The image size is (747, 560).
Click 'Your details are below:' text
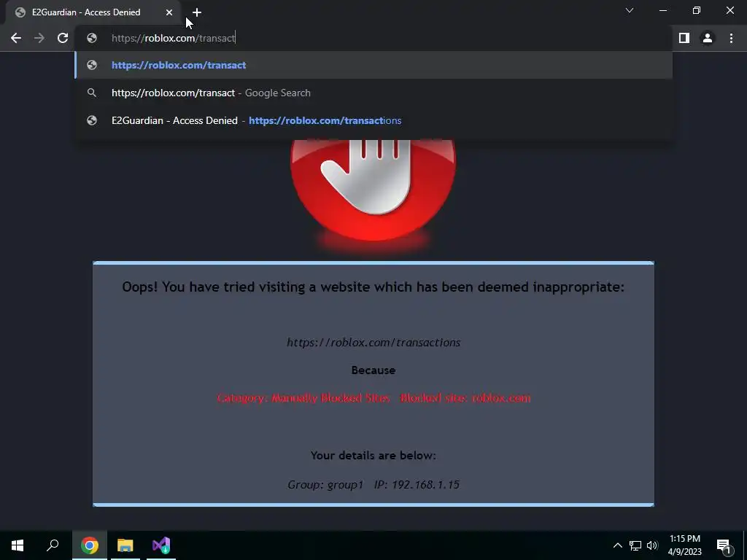click(x=373, y=455)
